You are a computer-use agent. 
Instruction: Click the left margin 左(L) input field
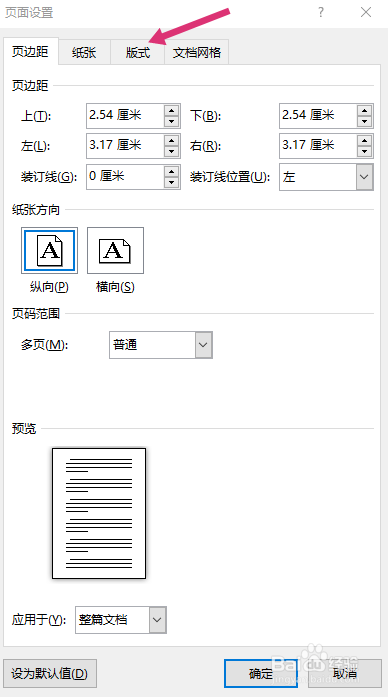pos(125,145)
